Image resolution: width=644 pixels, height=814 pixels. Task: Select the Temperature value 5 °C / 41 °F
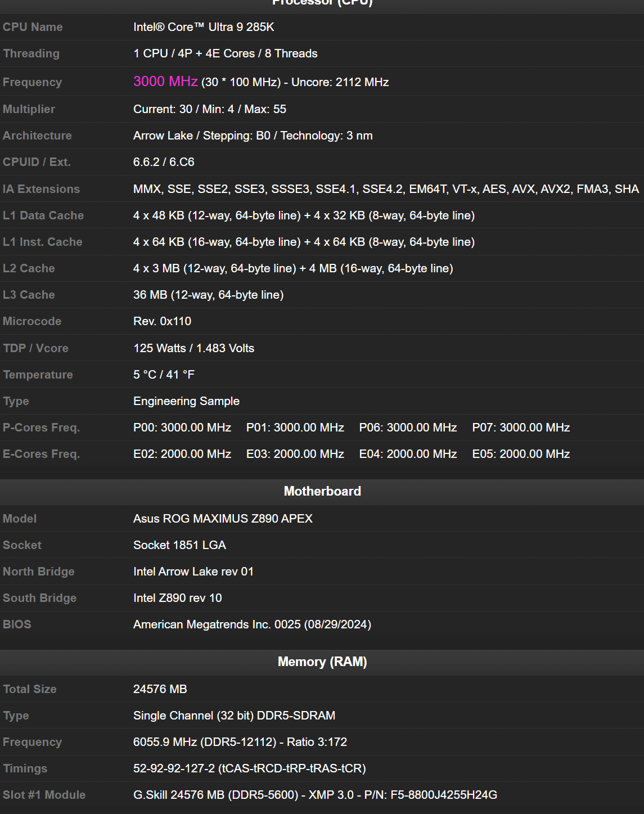(164, 375)
